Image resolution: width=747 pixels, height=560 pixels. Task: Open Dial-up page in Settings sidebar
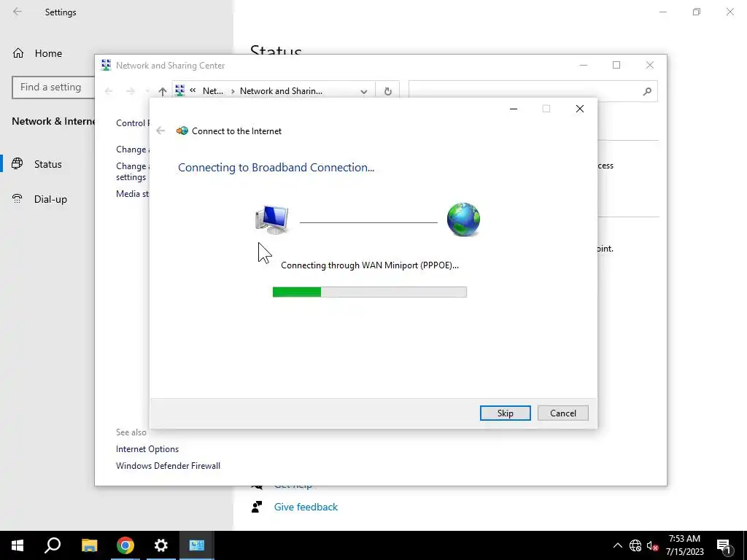(x=50, y=199)
